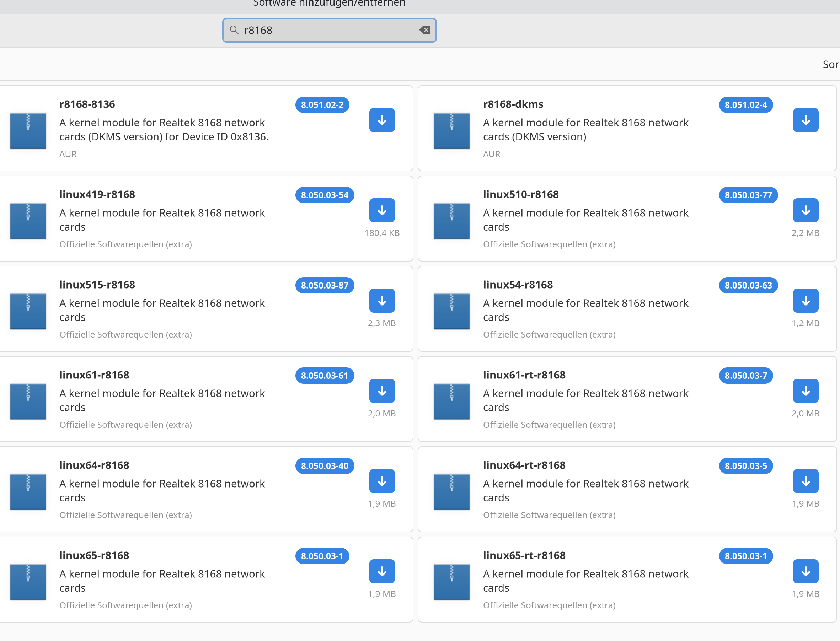The height and width of the screenshot is (641, 840).
Task: Install the linux61-r8168 package
Action: (382, 391)
